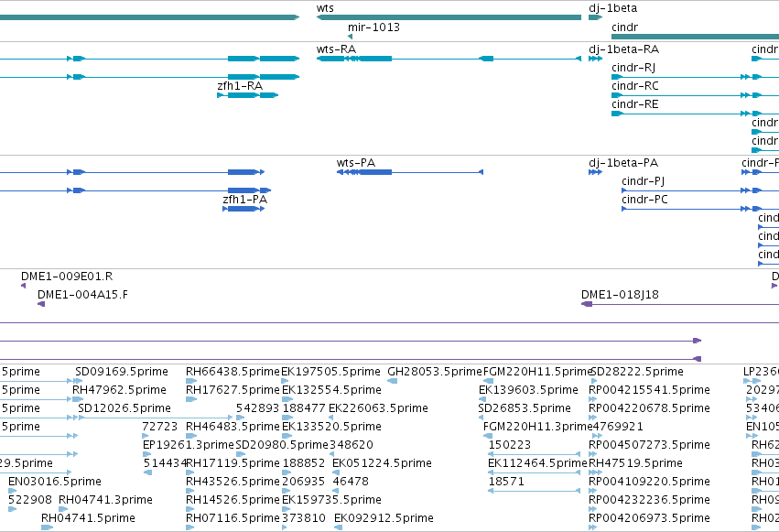
Task: Open the dj-1beta-PA protein label
Action: [x=623, y=163]
